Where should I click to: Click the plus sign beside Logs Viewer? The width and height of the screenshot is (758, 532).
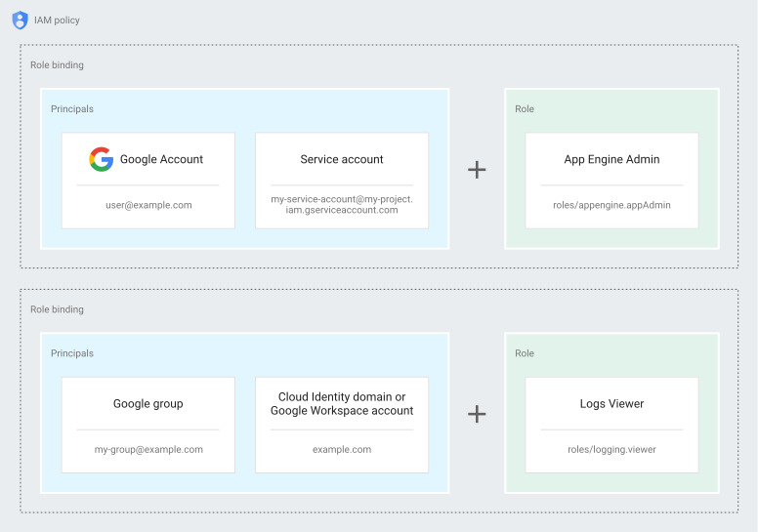coord(477,414)
